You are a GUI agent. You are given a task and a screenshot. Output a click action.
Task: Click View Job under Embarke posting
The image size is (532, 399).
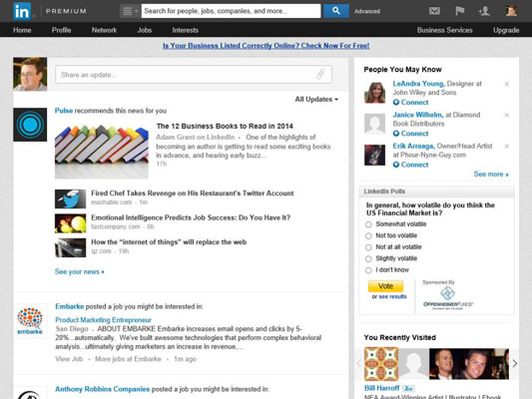click(x=69, y=359)
